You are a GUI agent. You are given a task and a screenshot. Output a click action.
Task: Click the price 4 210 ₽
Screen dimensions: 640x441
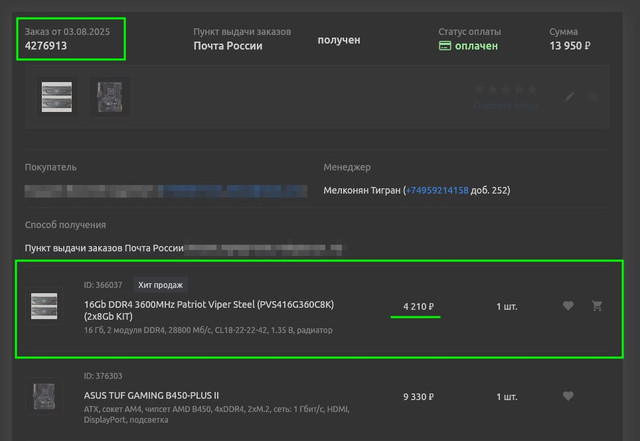tap(418, 306)
